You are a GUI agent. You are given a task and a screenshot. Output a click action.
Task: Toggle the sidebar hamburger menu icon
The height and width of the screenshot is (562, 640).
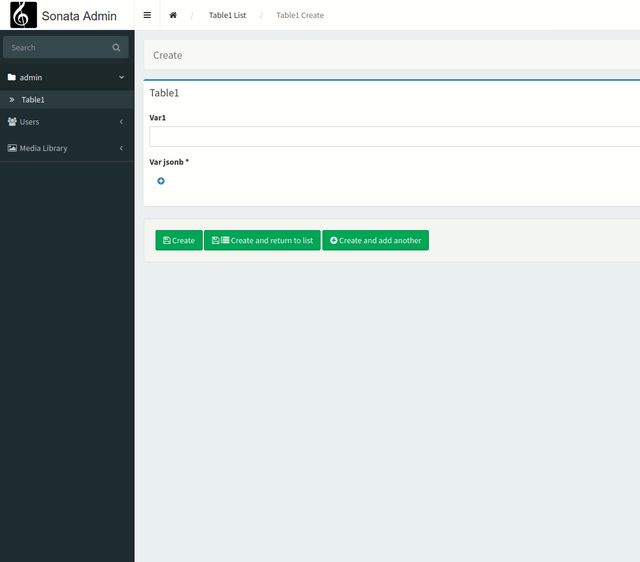pyautogui.click(x=147, y=15)
